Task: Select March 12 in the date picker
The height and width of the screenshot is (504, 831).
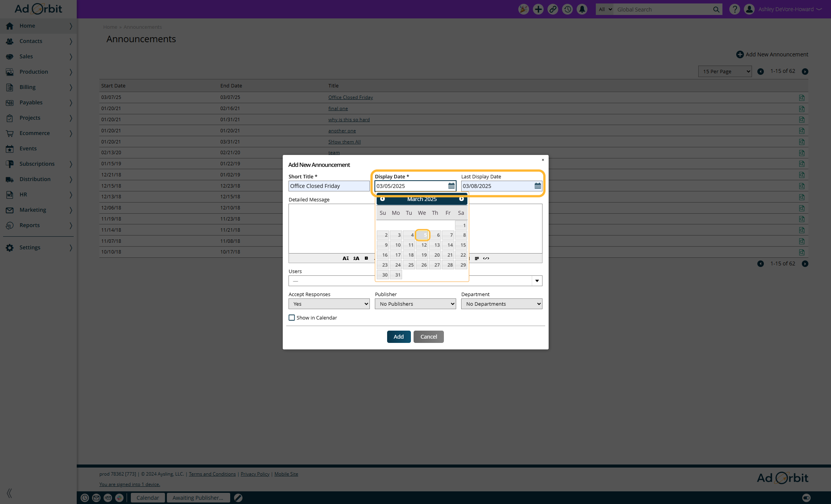Action: click(422, 245)
